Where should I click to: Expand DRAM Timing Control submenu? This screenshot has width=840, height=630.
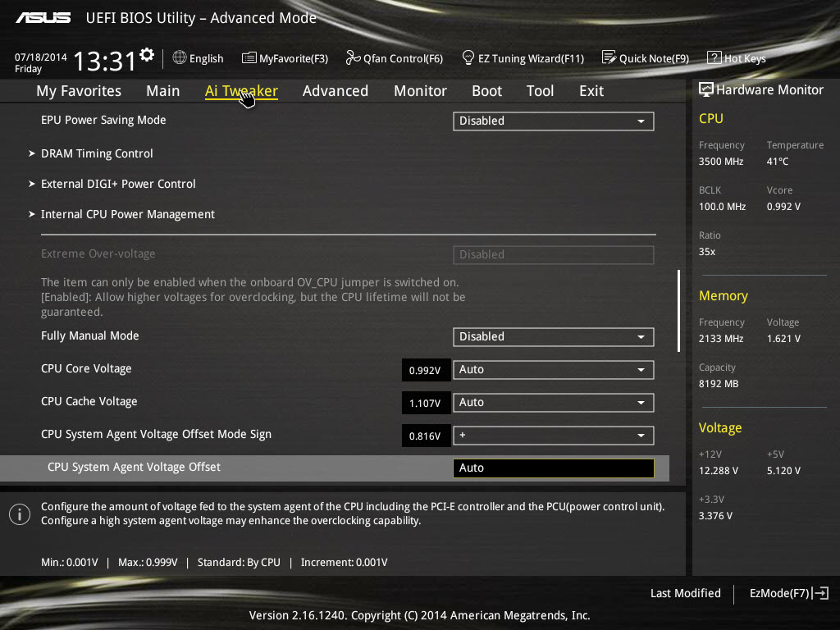(x=97, y=153)
